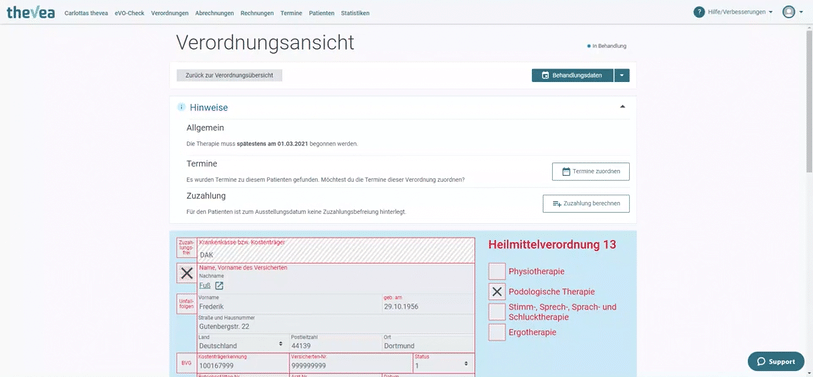813x377 pixels.
Task: Click the Zuzahlung section heading
Action: coord(206,196)
